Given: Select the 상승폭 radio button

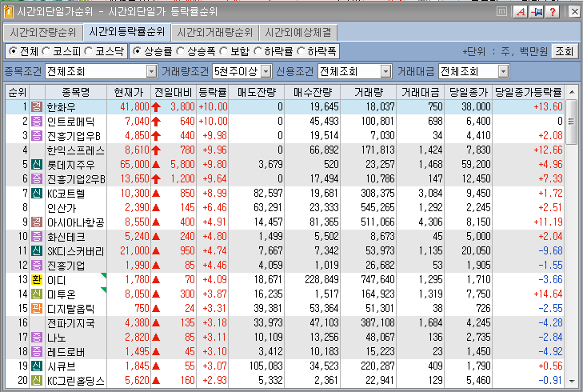Looking at the screenshot, I should pos(180,51).
